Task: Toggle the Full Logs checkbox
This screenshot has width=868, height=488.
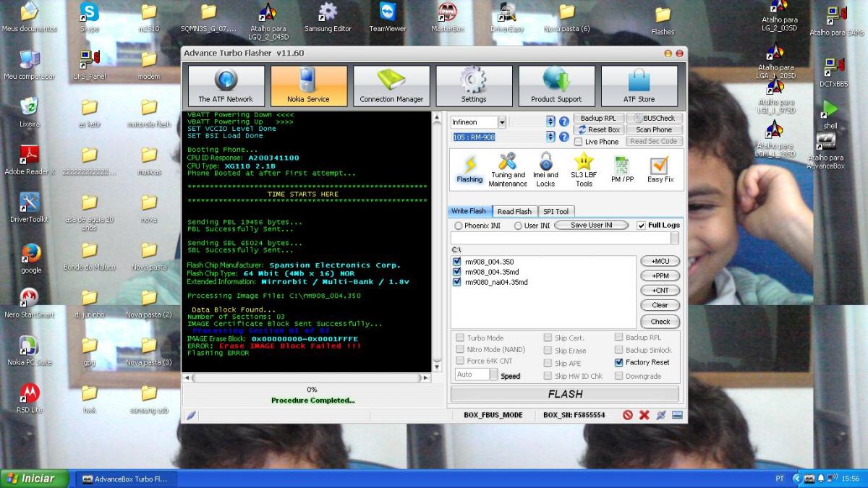Action: tap(642, 226)
